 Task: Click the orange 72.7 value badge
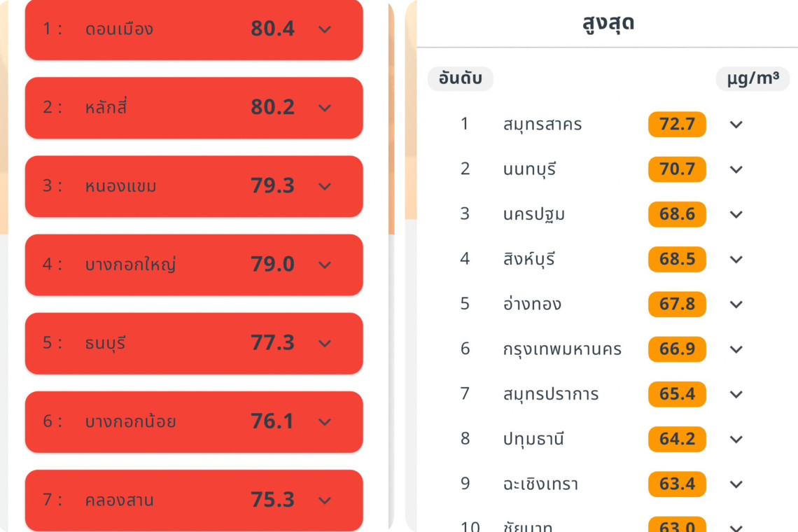click(x=677, y=125)
